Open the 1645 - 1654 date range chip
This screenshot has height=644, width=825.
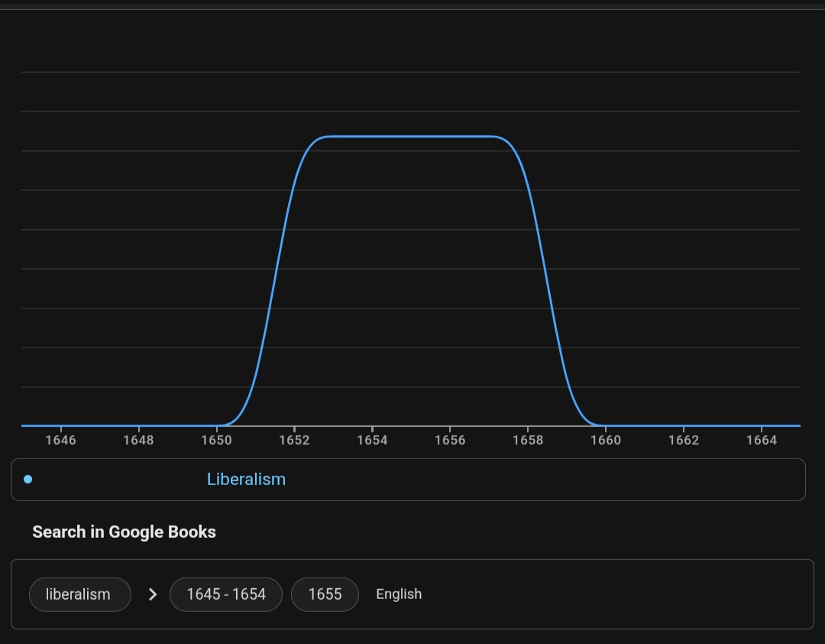point(226,594)
